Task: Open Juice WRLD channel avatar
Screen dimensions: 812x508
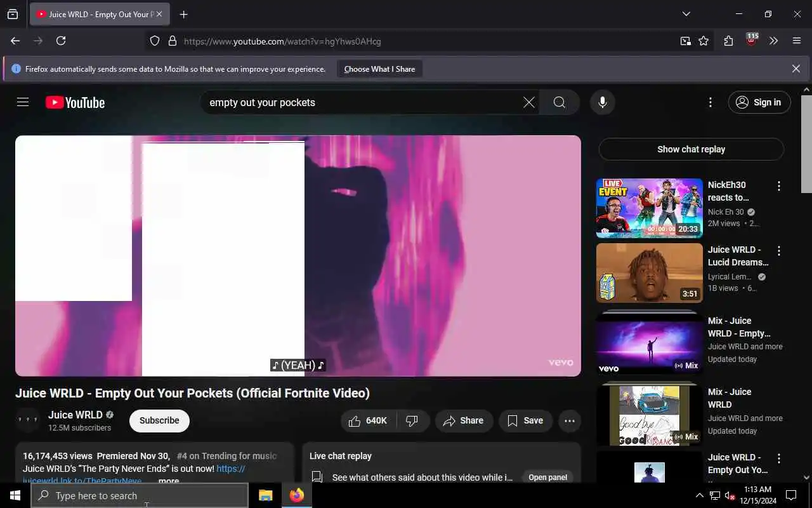Action: point(28,420)
